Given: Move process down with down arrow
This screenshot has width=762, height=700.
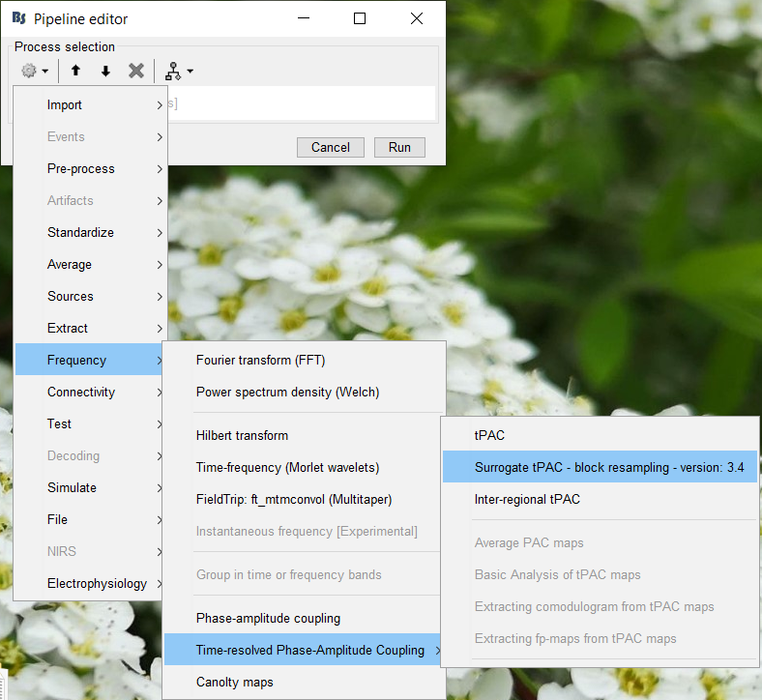Looking at the screenshot, I should 105,71.
